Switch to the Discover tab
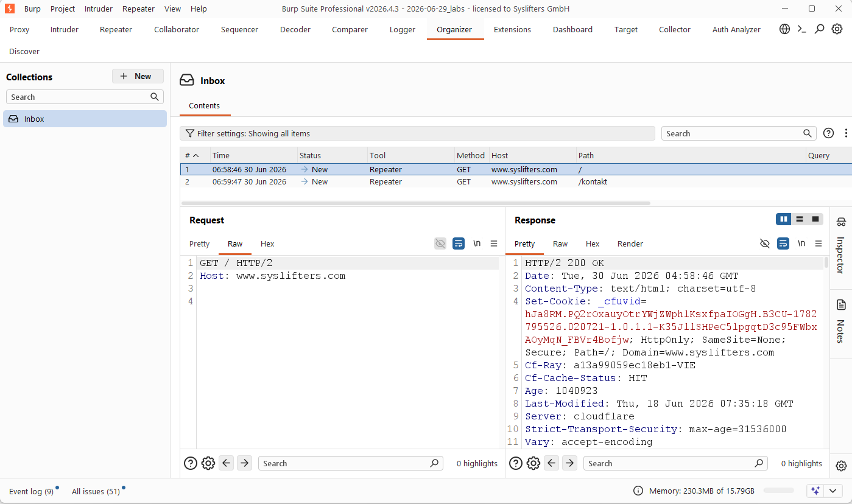 click(x=24, y=51)
